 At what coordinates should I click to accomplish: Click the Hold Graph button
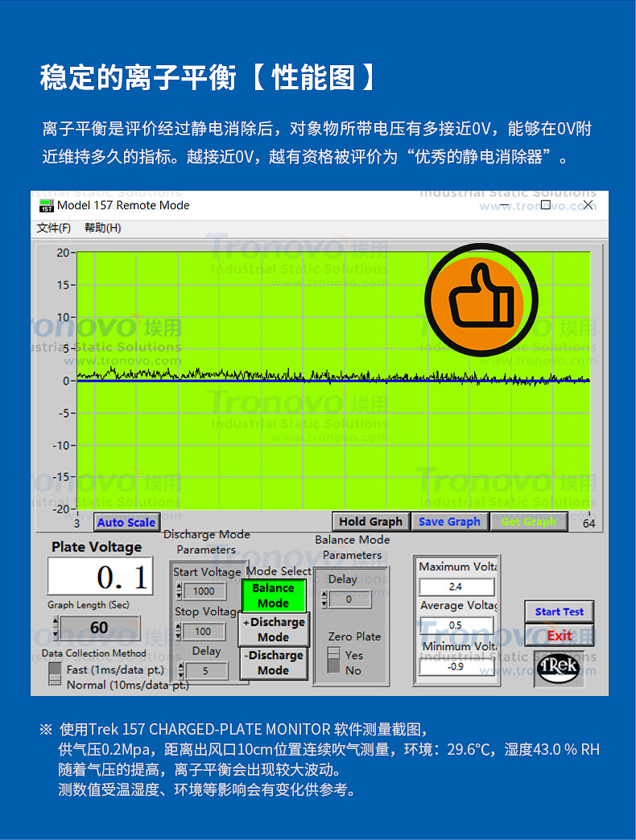click(x=371, y=521)
